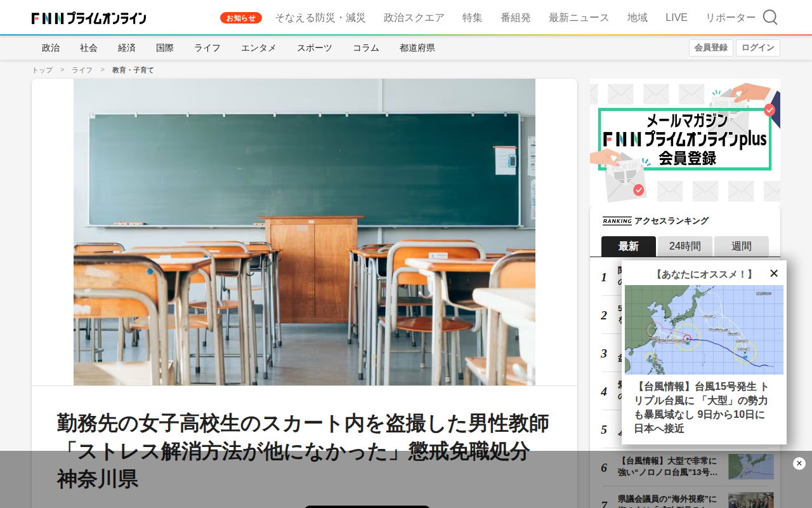This screenshot has height=508, width=812.
Task: Open the typhoon map thumbnail in popup
Action: click(x=704, y=330)
